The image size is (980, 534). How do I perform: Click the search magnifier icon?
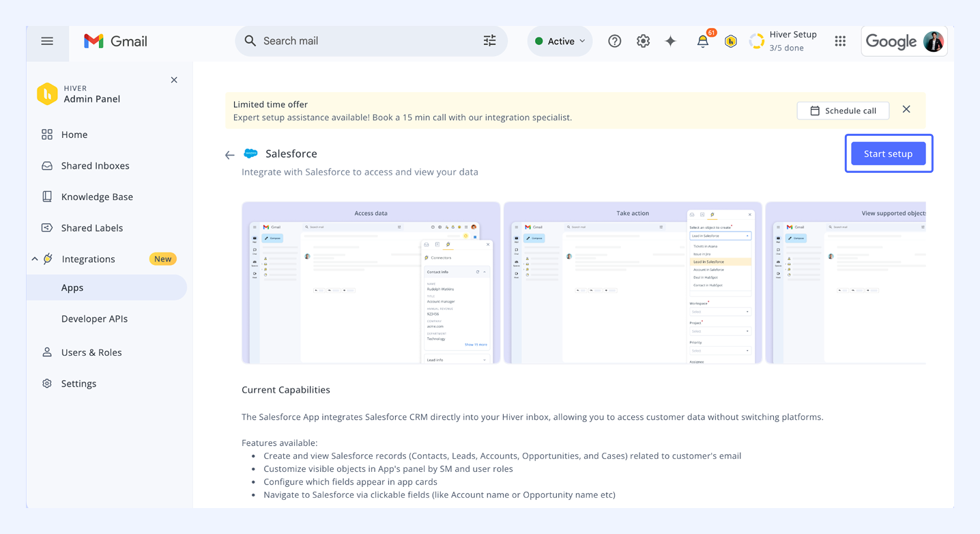(250, 41)
